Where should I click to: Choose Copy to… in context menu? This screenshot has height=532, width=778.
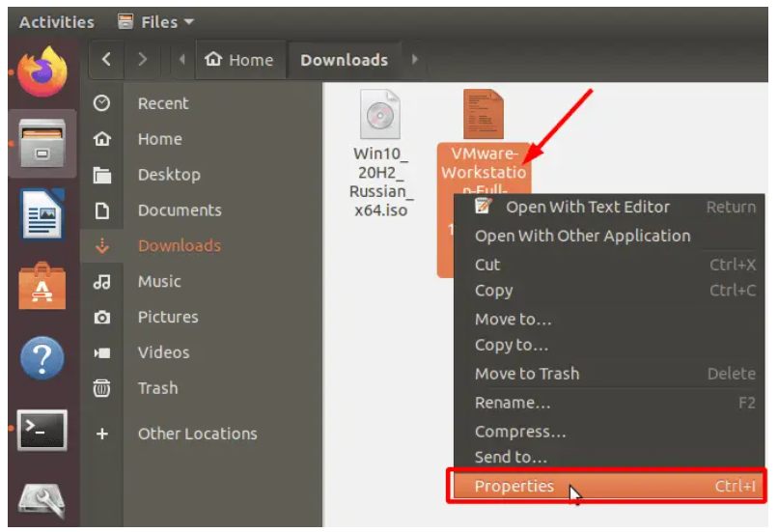(609, 345)
